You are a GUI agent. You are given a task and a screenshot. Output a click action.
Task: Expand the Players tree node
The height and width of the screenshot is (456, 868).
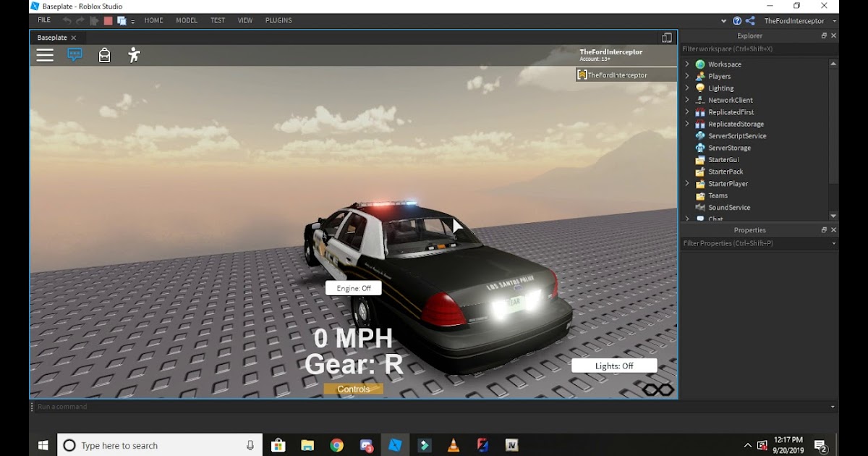[687, 76]
